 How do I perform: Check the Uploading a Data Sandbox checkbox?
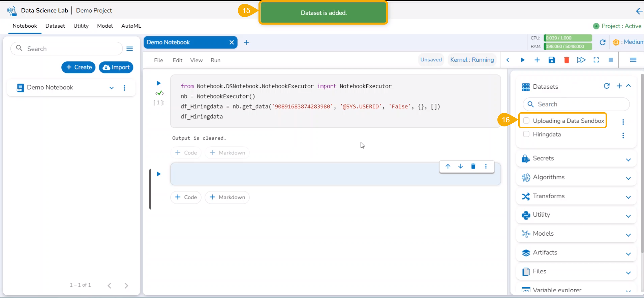[x=526, y=121]
